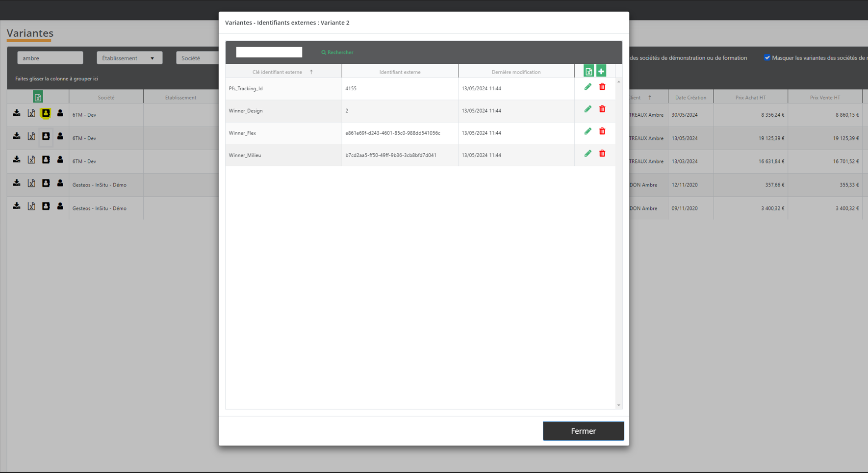Open the highlighted external identifiers icon in first row
Viewport: 868px width, 473px height.
coord(46,113)
